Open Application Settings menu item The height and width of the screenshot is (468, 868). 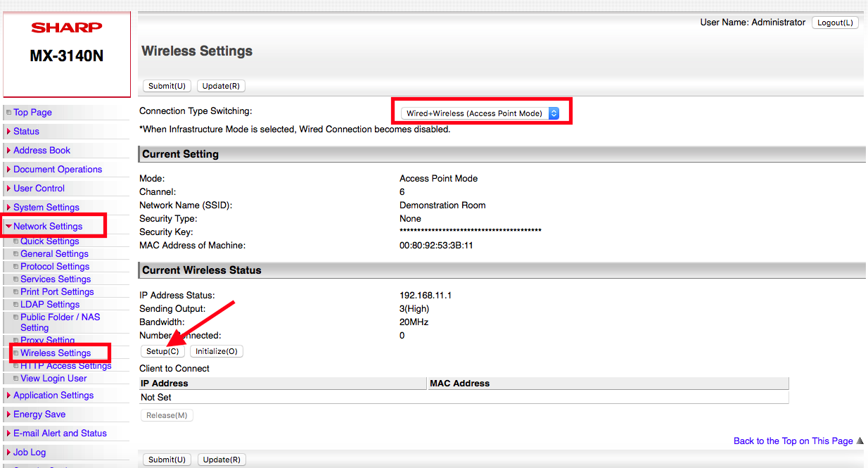click(x=53, y=396)
